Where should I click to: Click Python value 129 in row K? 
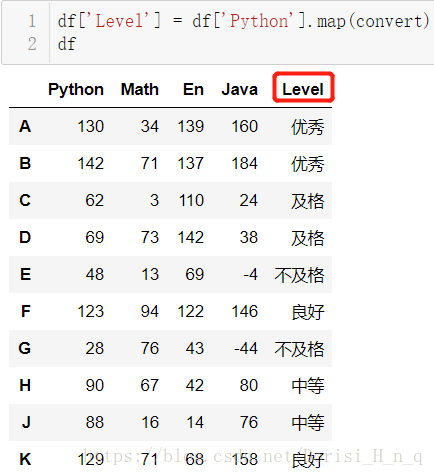pyautogui.click(x=91, y=459)
